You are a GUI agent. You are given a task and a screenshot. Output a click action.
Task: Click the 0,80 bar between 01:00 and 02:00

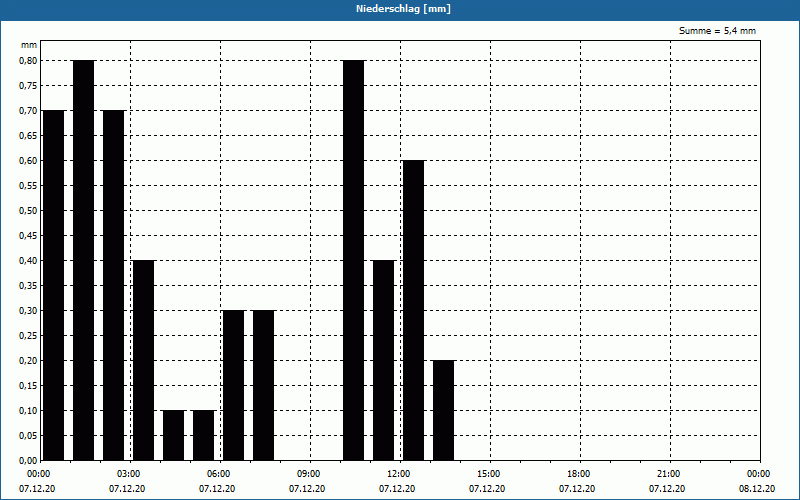84,260
